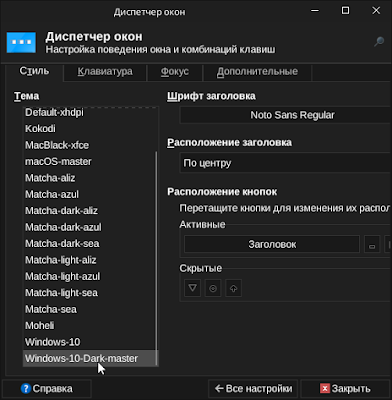Click the hidden stick (circle) button
The width and height of the screenshot is (392, 400).
coord(213,288)
